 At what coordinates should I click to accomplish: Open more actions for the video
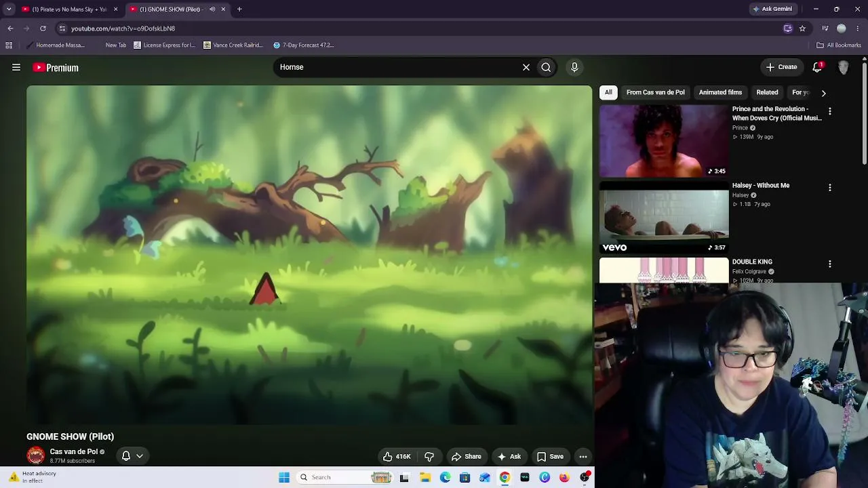583,457
